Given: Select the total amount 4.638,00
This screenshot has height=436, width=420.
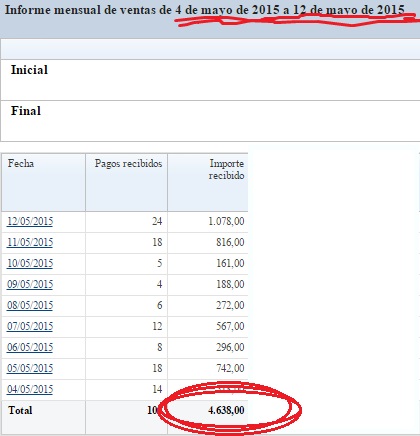Looking at the screenshot, I should tap(226, 410).
